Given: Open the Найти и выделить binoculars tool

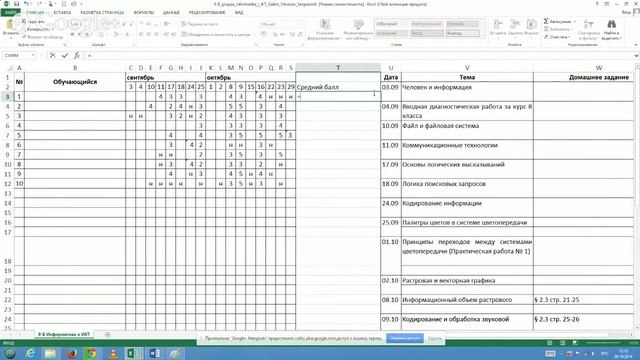Looking at the screenshot, I should pyautogui.click(x=611, y=30).
